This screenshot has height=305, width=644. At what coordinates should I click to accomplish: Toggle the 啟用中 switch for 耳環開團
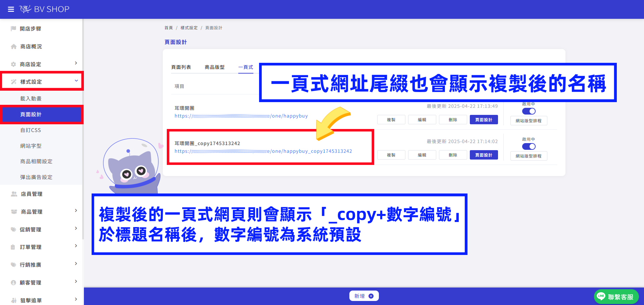click(x=529, y=111)
